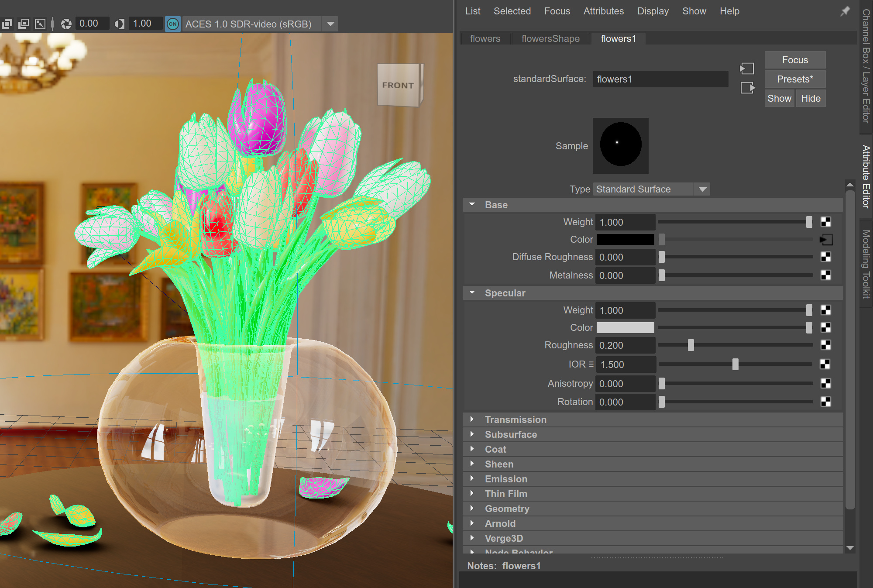Open the Focus menu
This screenshot has height=588, width=873.
557,11
